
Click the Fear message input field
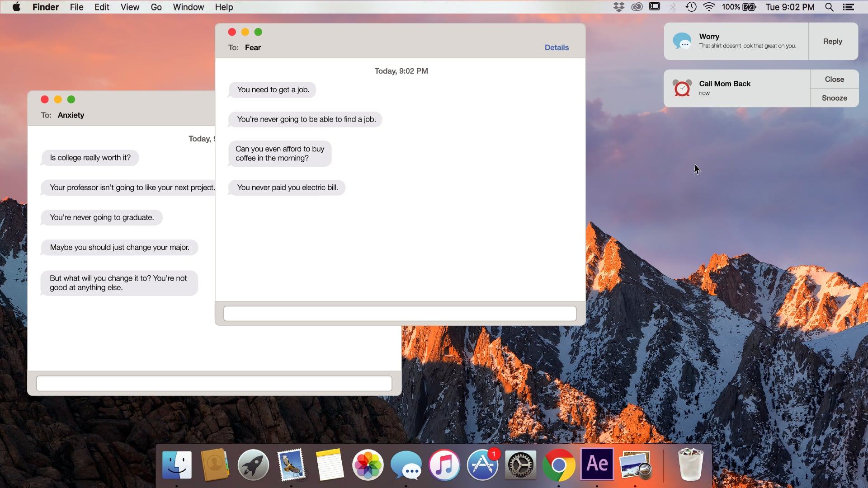click(400, 314)
